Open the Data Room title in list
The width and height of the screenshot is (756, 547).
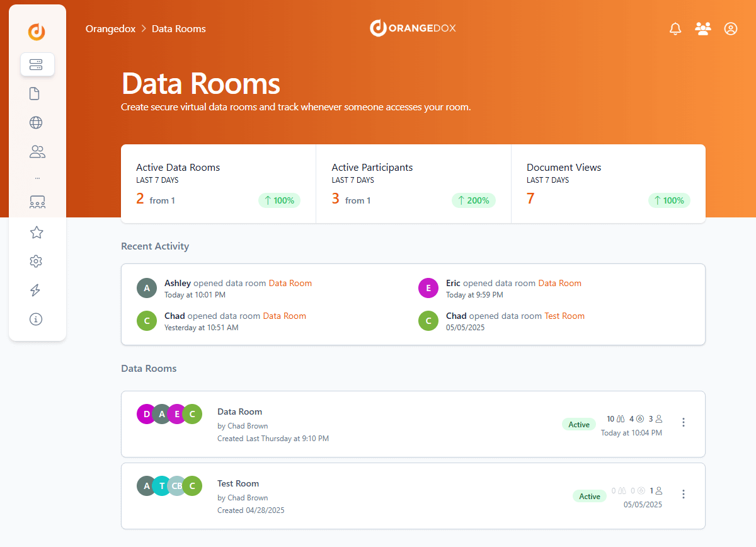[239, 412]
